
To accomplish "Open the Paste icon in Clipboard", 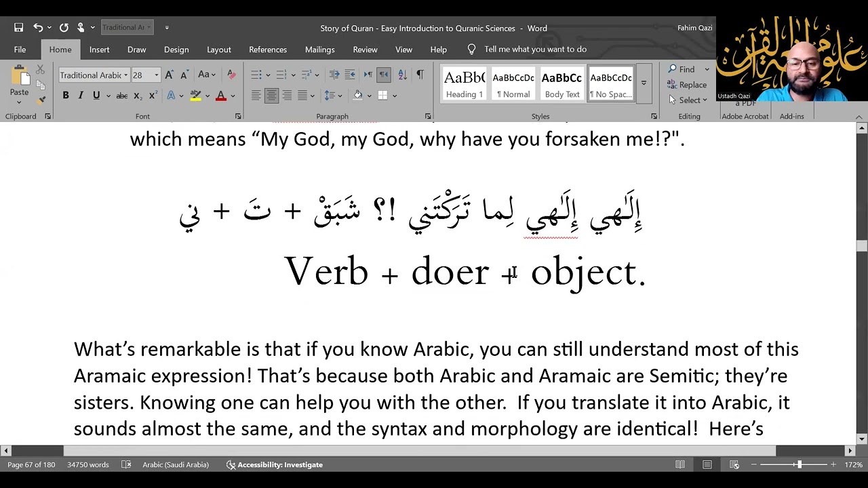I will 19,75.
